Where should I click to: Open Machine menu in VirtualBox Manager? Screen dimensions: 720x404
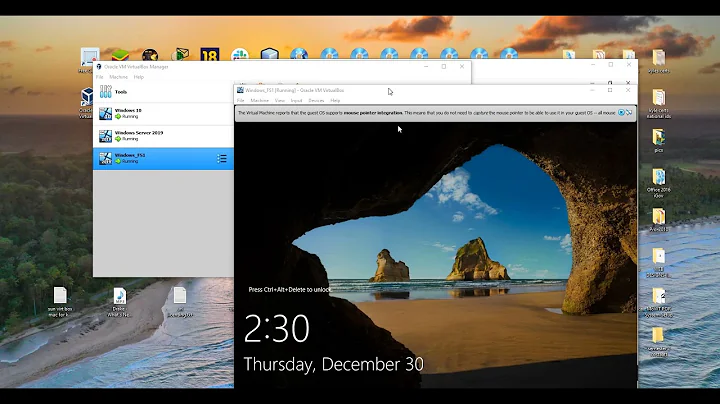pyautogui.click(x=118, y=77)
